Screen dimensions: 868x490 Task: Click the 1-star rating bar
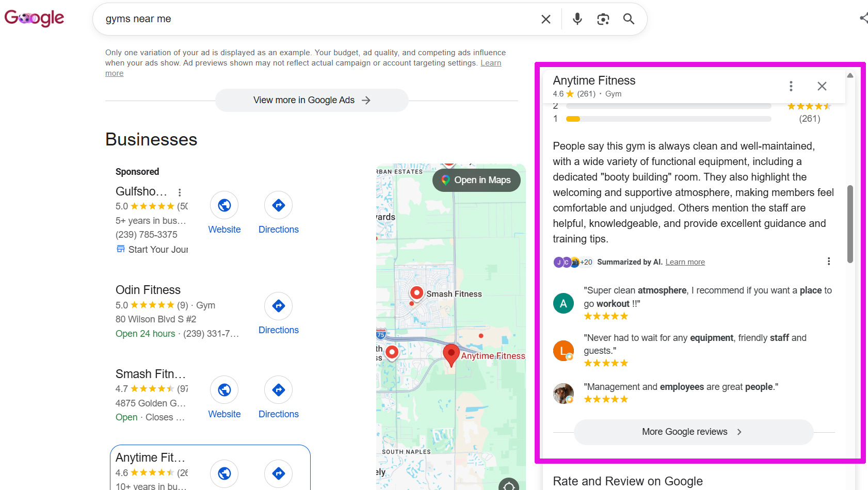(x=668, y=119)
